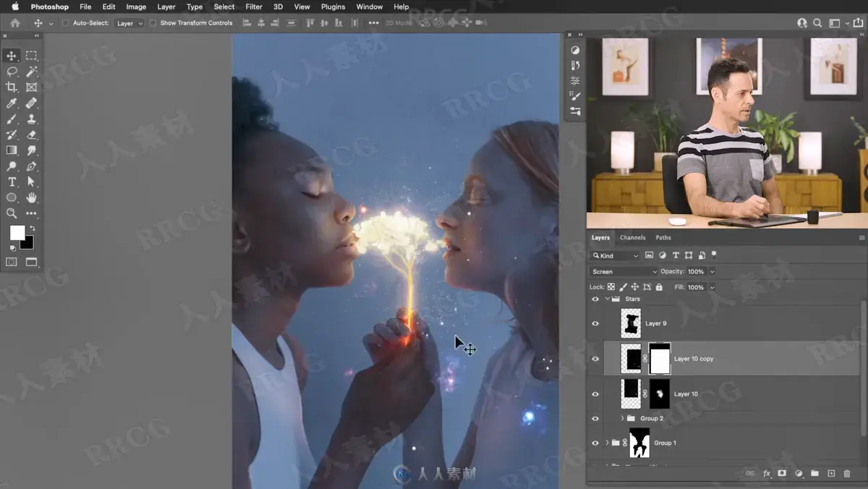Toggle Lock all padlock icon

coord(658,287)
